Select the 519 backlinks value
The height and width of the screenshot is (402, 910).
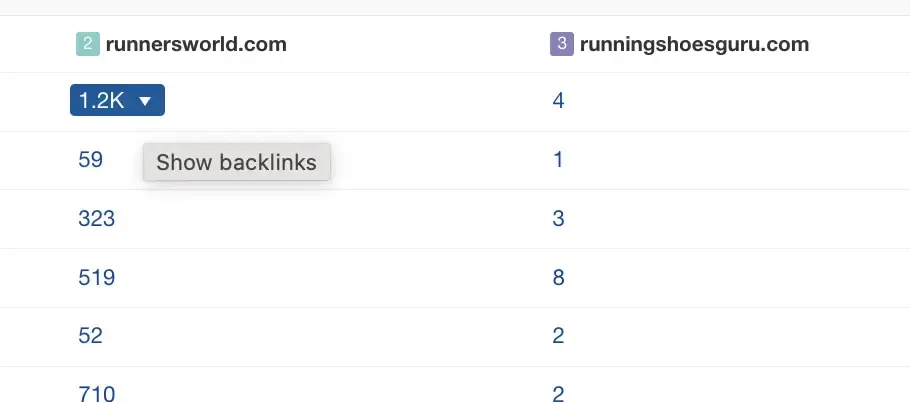96,278
